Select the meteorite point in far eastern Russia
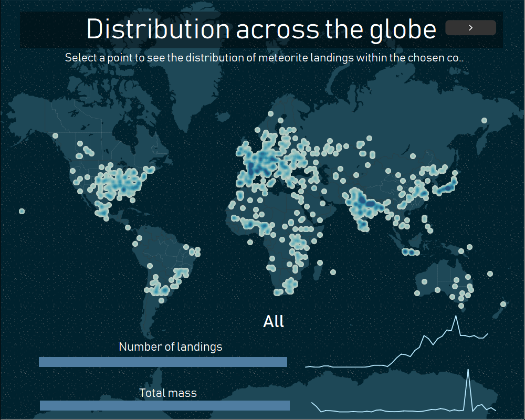The width and height of the screenshot is (525, 420). (x=484, y=120)
